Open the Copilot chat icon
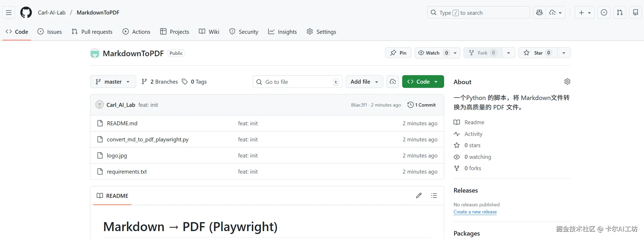 [x=539, y=12]
